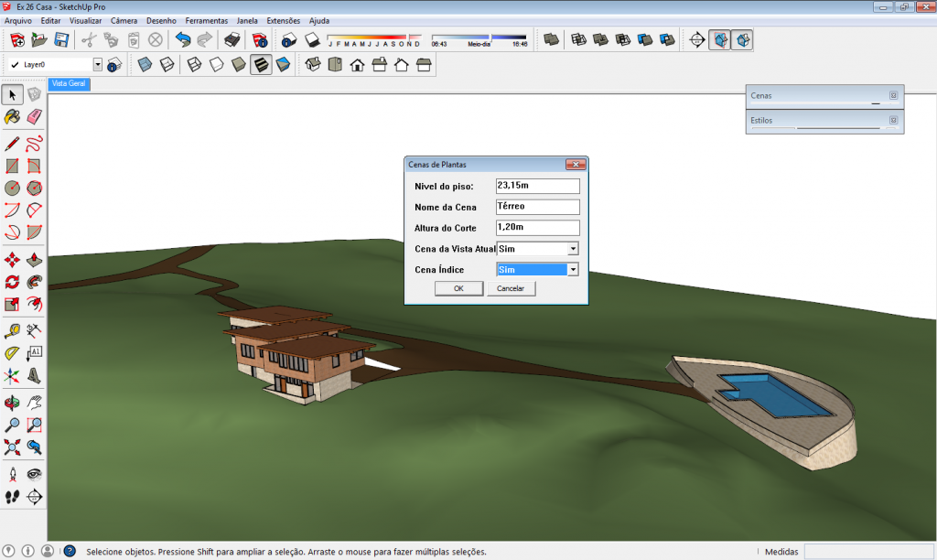Activate the Walk footprints tool
Viewport: 937px width, 560px height.
click(x=12, y=497)
